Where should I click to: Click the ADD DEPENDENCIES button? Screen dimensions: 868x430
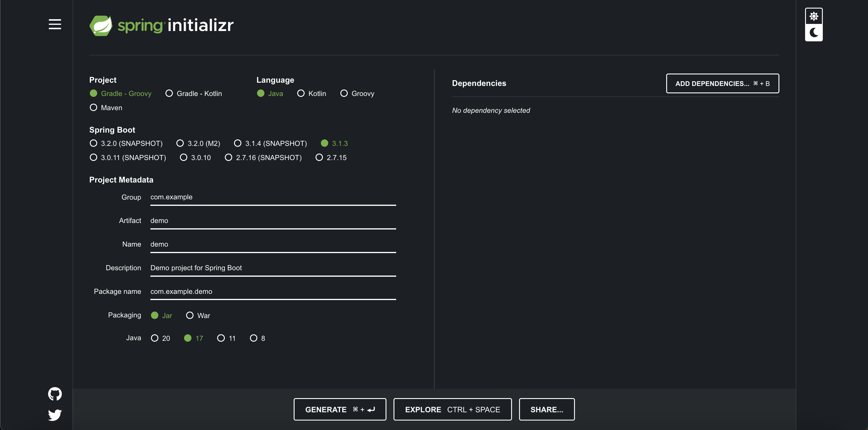coord(722,84)
